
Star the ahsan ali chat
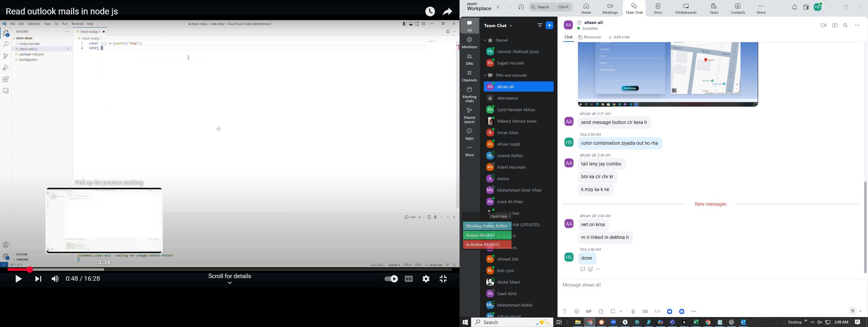pyautogui.click(x=579, y=23)
